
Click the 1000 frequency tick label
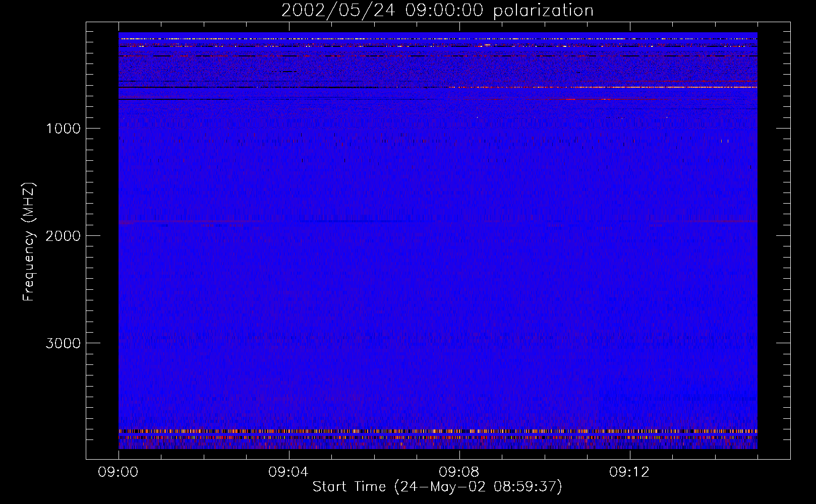coord(63,129)
